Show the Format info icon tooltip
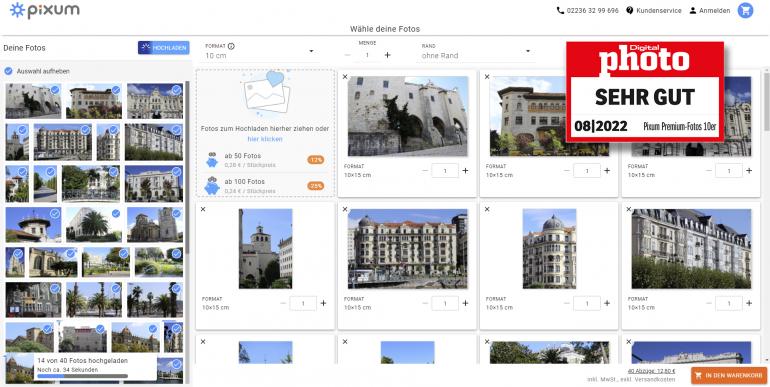The width and height of the screenshot is (770, 387). (231, 46)
